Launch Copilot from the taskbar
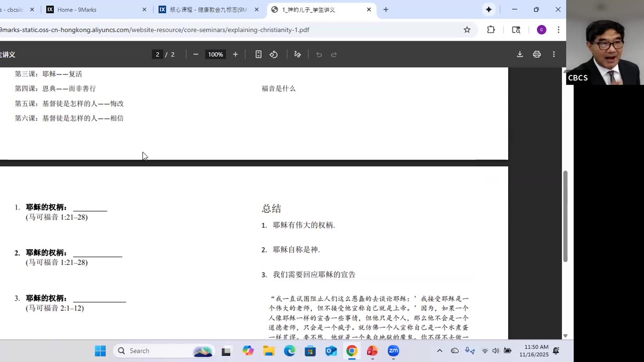The image size is (644, 362). 248,351
